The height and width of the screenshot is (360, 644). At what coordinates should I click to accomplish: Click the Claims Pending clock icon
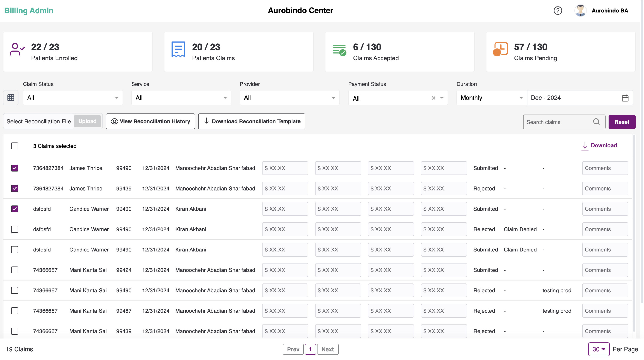(x=500, y=49)
